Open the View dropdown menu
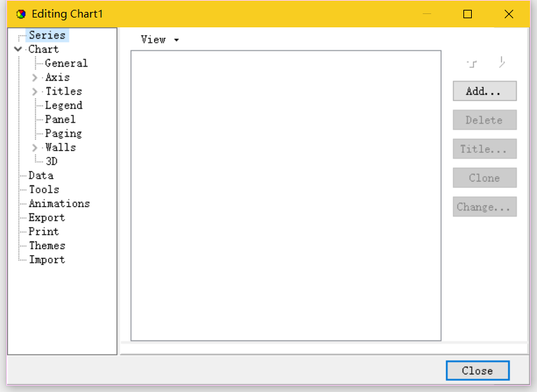The height and width of the screenshot is (392, 537). 160,40
